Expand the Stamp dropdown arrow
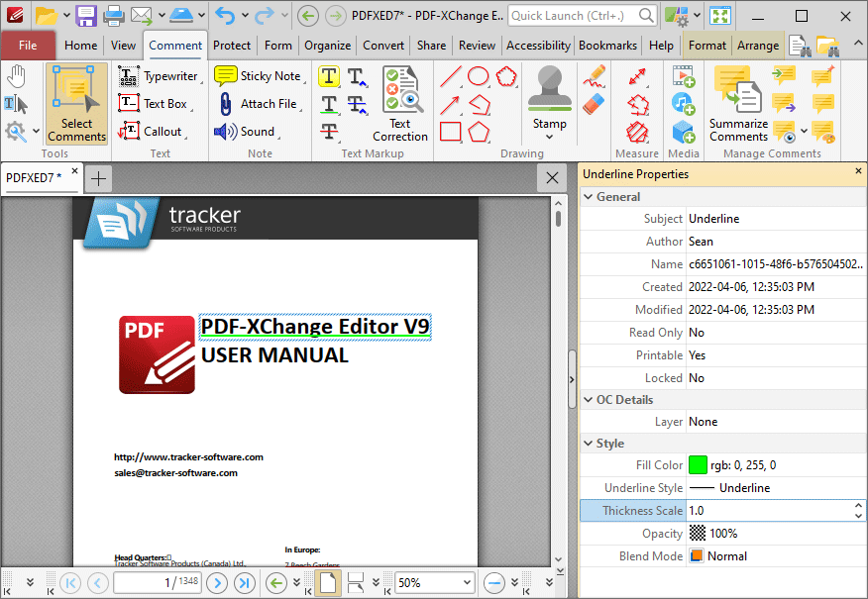This screenshot has height=599, width=868. coord(549,137)
